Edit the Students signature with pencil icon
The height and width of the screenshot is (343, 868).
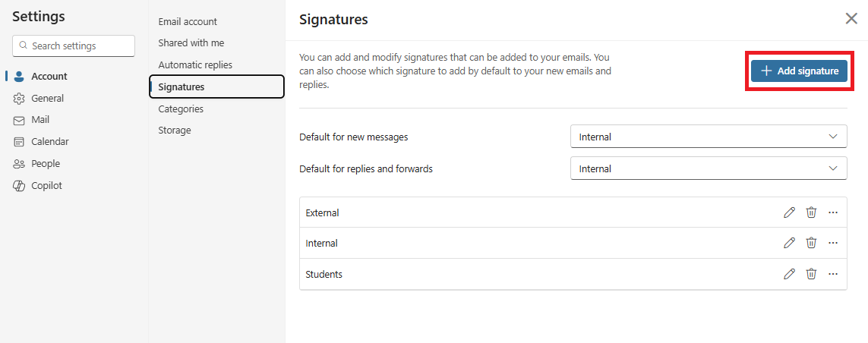(x=789, y=274)
